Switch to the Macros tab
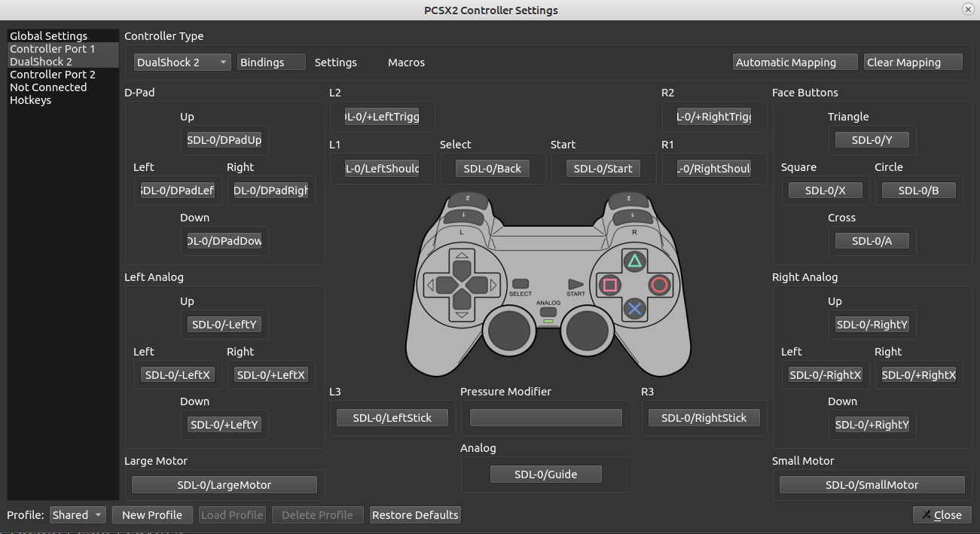The width and height of the screenshot is (980, 534). click(406, 63)
